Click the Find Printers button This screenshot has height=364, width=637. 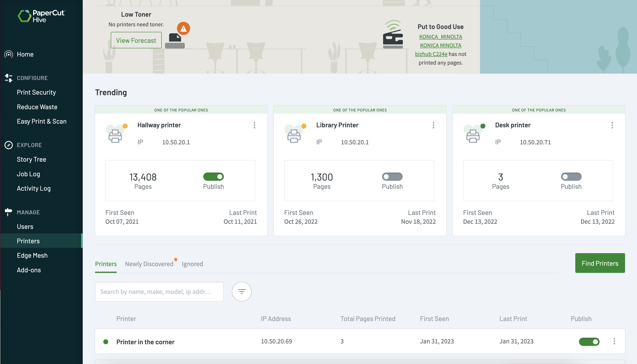[600, 263]
